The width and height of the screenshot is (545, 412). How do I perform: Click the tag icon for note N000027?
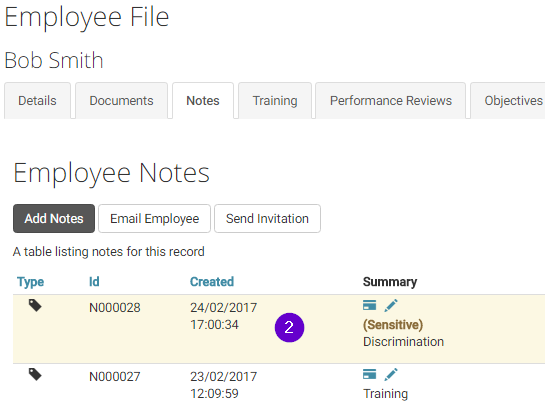pos(35,375)
